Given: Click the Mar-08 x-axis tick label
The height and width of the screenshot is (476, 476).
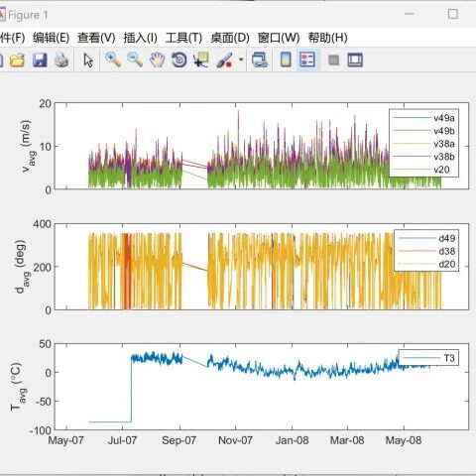Looking at the screenshot, I should pyautogui.click(x=347, y=440).
